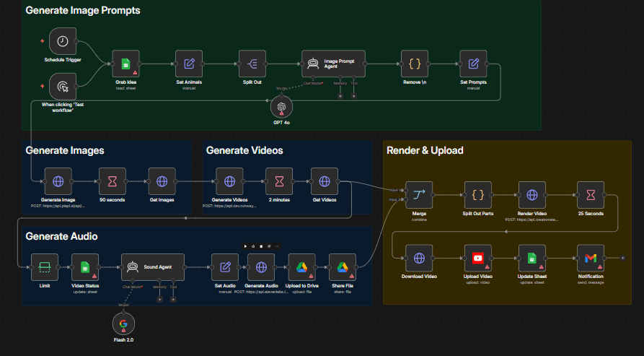
Task: Select the Limit node
Action: tap(45, 267)
